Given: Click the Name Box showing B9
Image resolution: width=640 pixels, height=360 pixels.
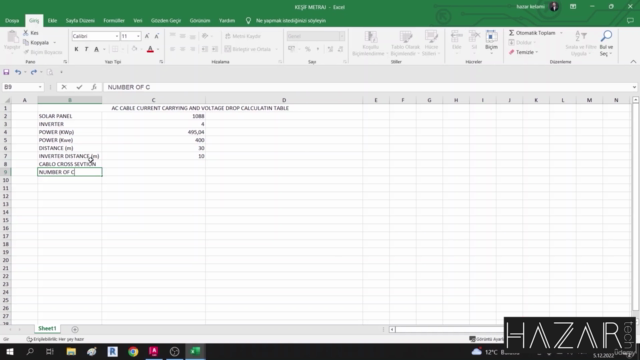Looking at the screenshot, I should (20, 87).
